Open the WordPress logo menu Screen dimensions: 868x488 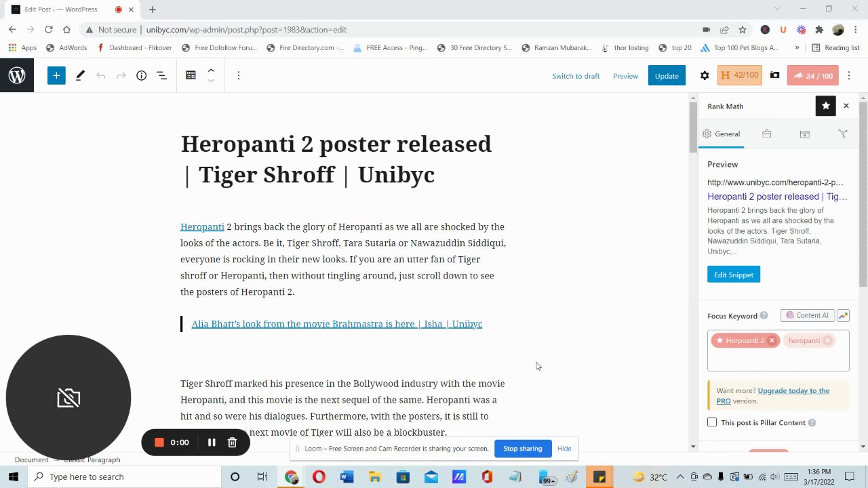[17, 75]
